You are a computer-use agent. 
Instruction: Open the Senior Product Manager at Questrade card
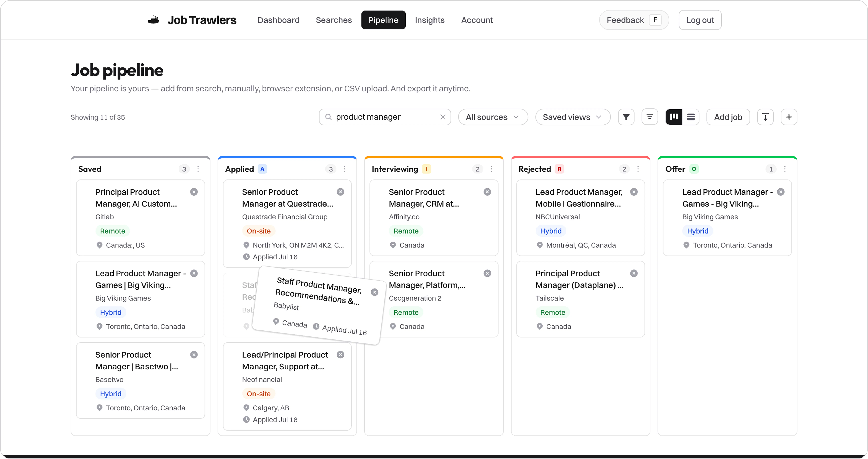pos(287,224)
